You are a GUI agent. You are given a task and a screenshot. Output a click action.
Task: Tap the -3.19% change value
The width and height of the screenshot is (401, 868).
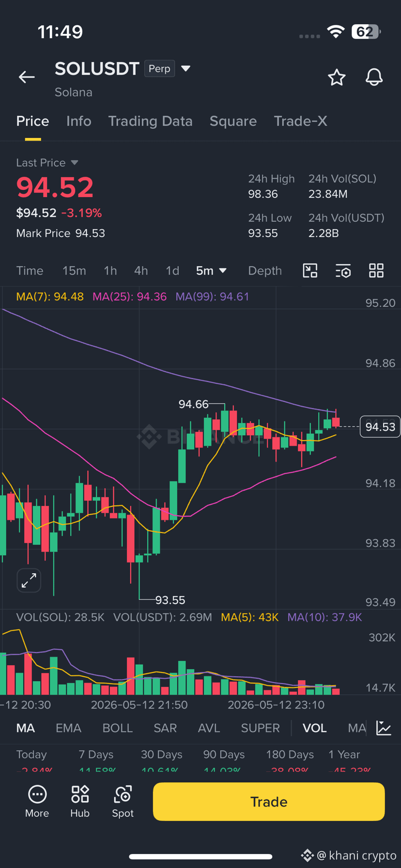click(x=81, y=213)
